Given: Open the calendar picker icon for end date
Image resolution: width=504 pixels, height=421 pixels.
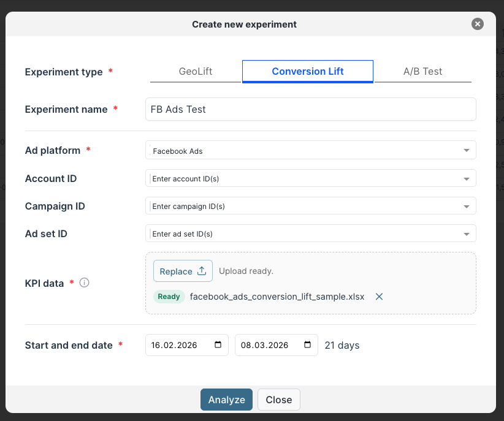Looking at the screenshot, I should pyautogui.click(x=308, y=345).
